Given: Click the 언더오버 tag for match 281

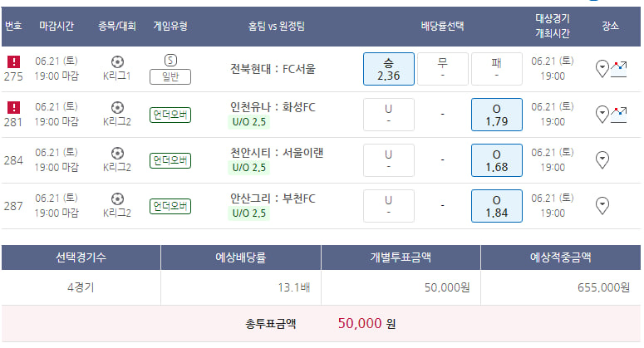Looking at the screenshot, I should (x=170, y=115).
